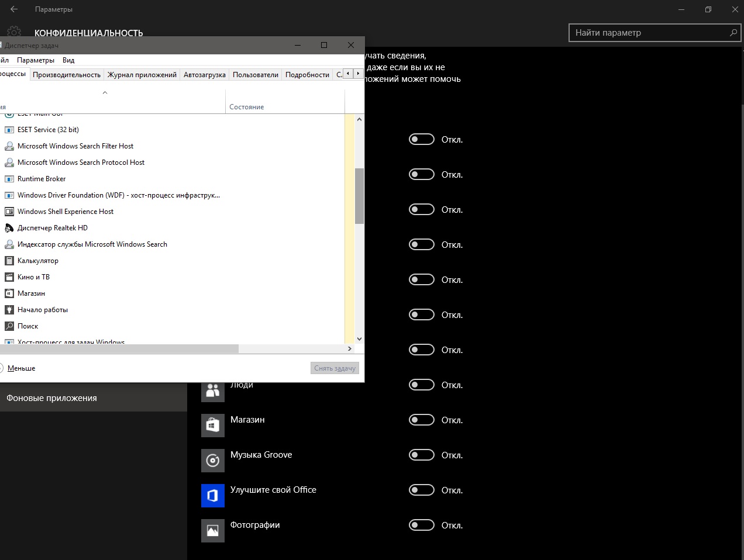Click the Windows Shell Experience Host icon

(x=9, y=212)
